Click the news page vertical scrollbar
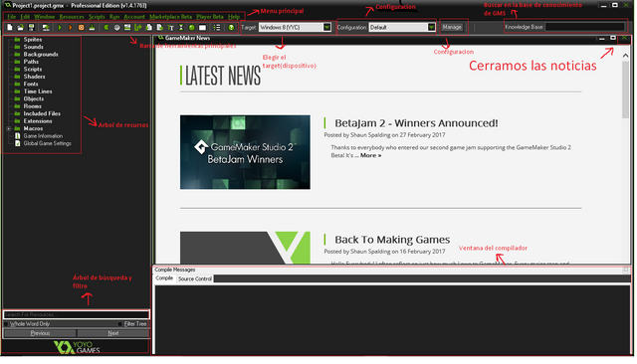 click(x=625, y=90)
